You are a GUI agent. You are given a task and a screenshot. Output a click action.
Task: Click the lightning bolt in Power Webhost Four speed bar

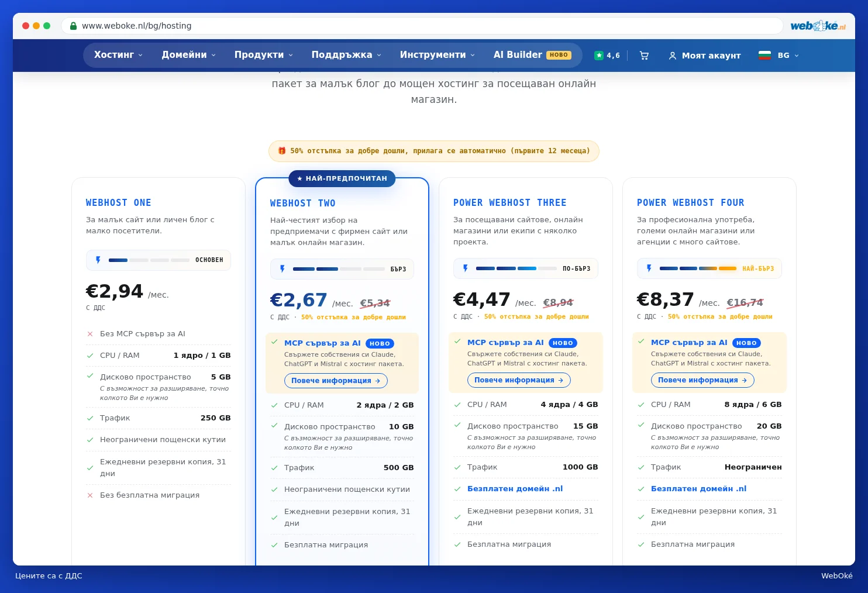tap(649, 268)
